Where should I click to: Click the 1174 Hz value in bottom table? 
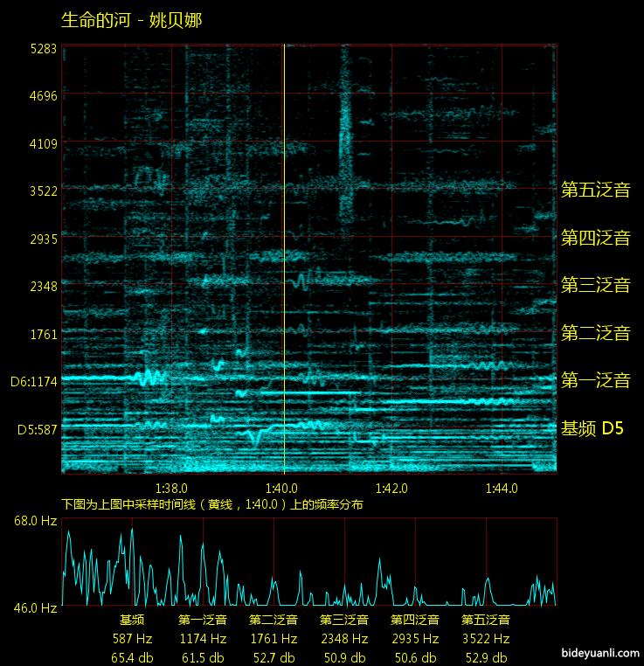coord(203,639)
